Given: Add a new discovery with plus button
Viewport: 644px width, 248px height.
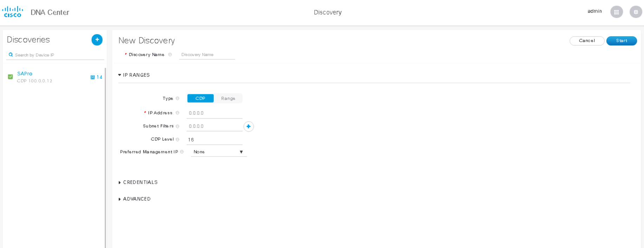Looking at the screenshot, I should click(x=97, y=40).
